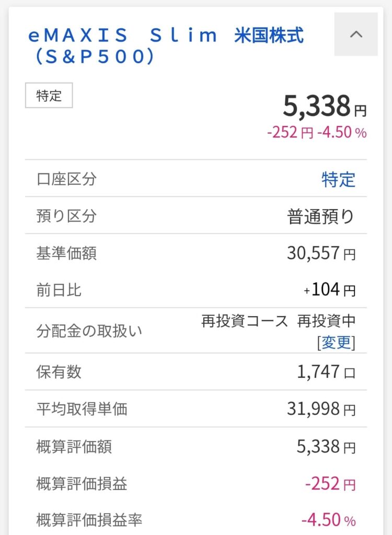Collapse the eMAXIS Slim fund details chevron
This screenshot has width=392, height=535.
(356, 34)
